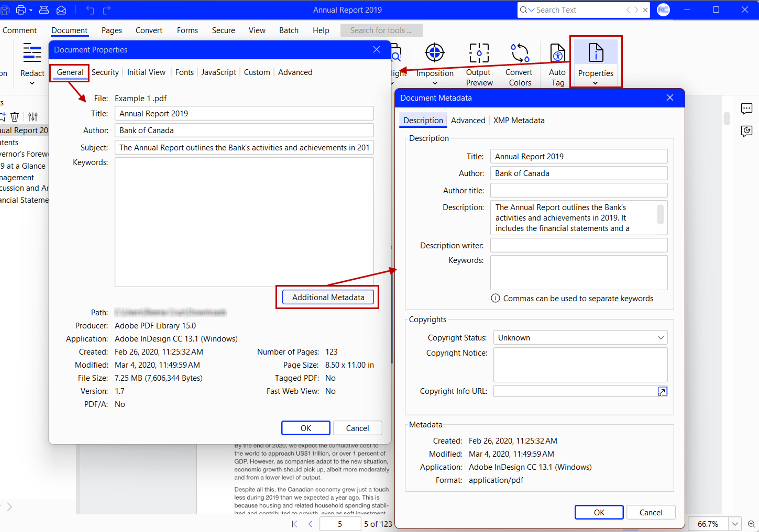
Task: Close the Document Properties dialog
Action: pyautogui.click(x=376, y=50)
